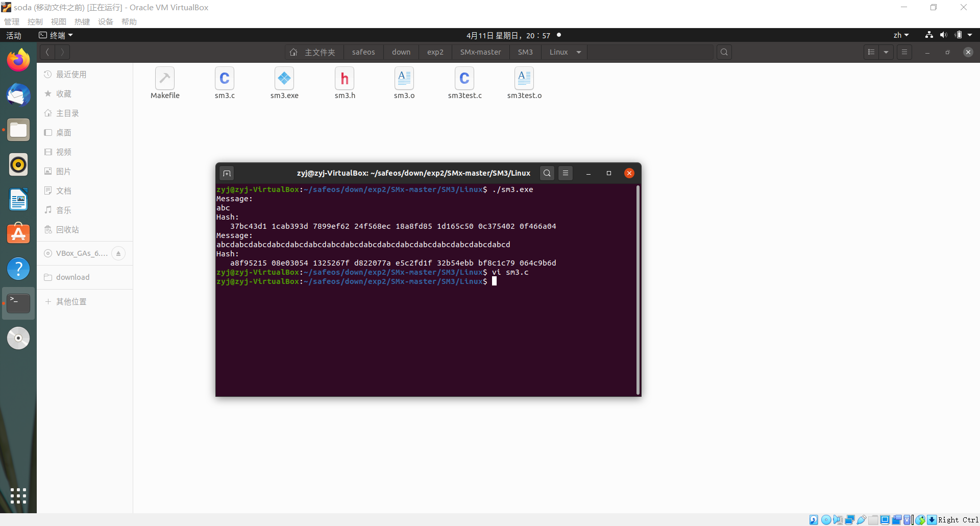Open 收藏 starred in sidebar
The width and height of the screenshot is (980, 526).
[85, 94]
